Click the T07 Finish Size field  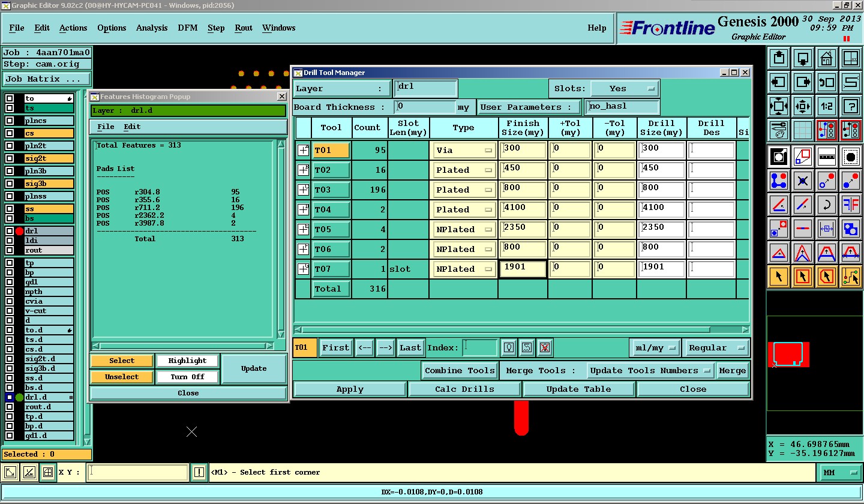(x=523, y=269)
